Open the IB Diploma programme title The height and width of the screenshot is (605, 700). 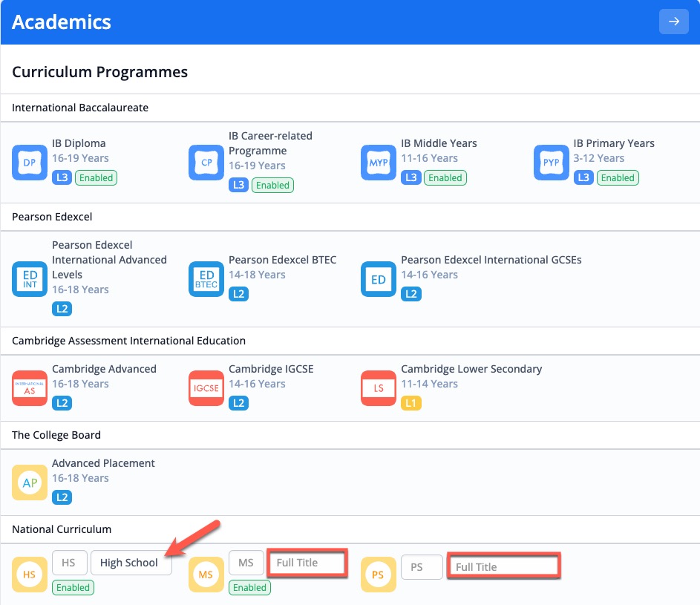79,143
